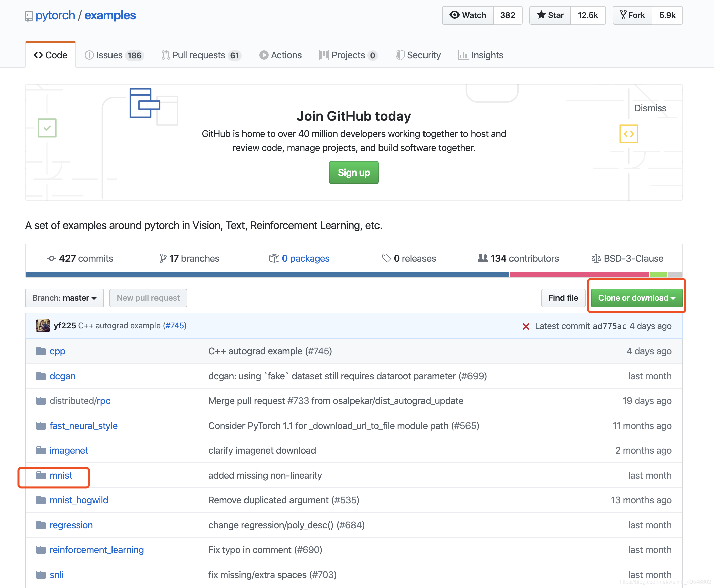Open the Pull requests tab
The width and height of the screenshot is (714, 588).
tap(201, 55)
